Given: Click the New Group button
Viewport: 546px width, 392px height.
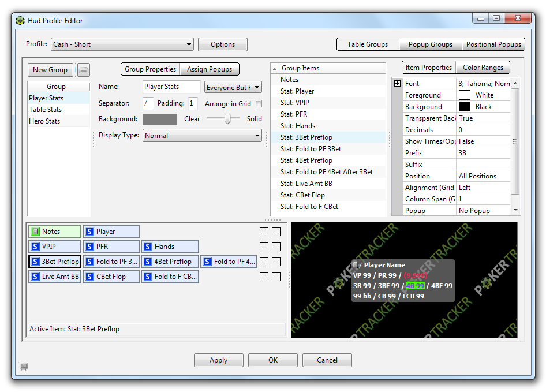Looking at the screenshot, I should pyautogui.click(x=50, y=70).
